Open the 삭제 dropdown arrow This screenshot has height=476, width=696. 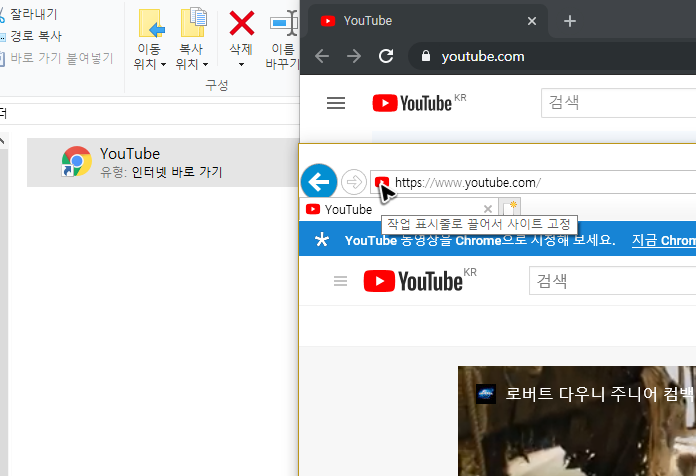click(x=241, y=65)
